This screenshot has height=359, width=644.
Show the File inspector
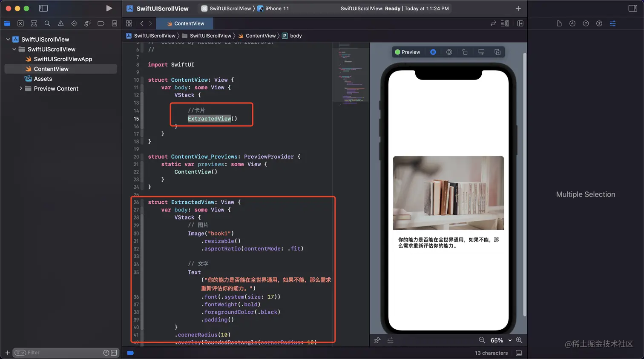(559, 23)
